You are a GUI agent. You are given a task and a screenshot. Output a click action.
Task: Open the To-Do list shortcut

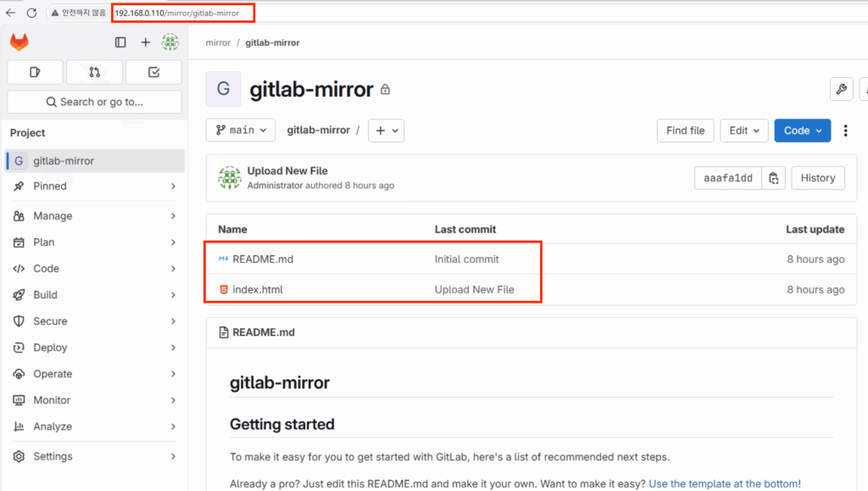point(154,72)
